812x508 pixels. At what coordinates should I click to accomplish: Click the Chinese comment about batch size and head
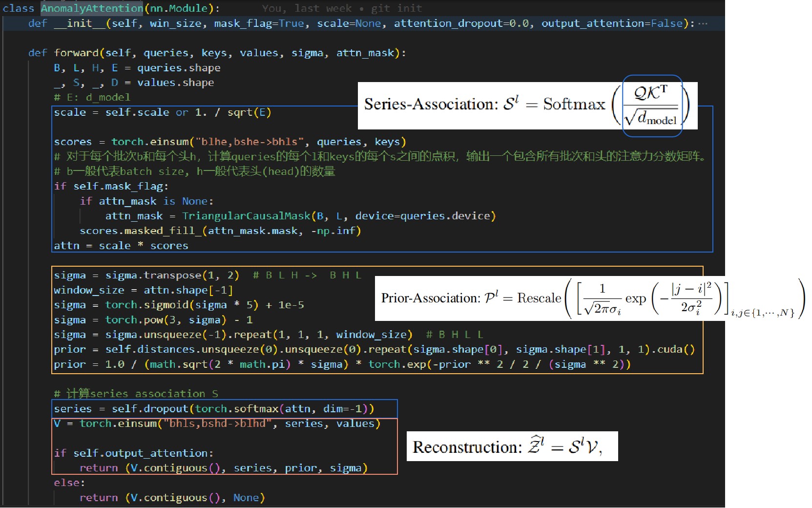(x=194, y=171)
